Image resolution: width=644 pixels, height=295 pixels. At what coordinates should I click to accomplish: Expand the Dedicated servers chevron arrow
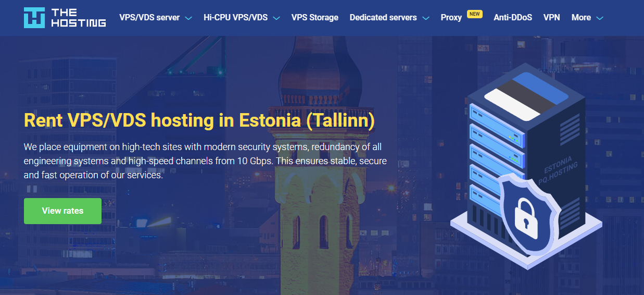click(426, 18)
